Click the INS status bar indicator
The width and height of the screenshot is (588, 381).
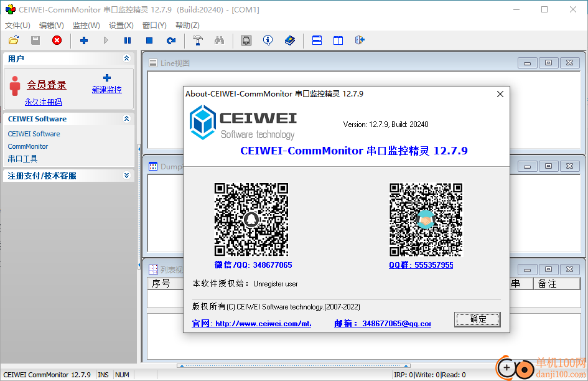pyautogui.click(x=103, y=375)
